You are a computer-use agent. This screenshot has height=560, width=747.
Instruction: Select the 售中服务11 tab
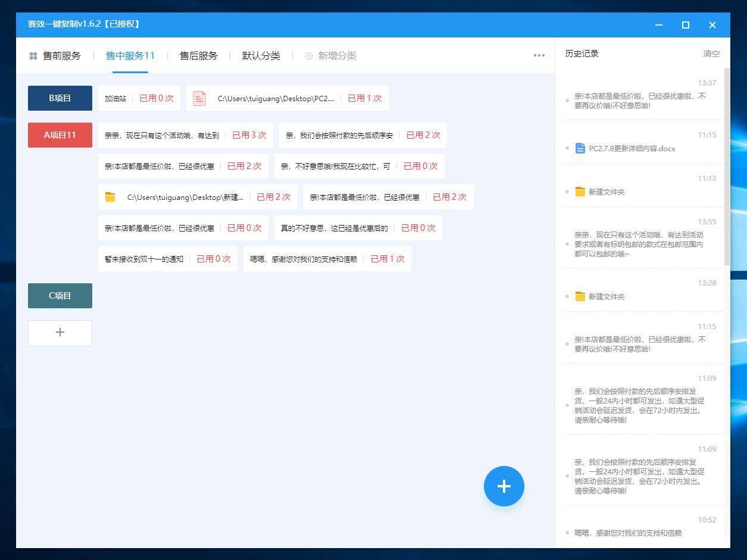click(130, 56)
